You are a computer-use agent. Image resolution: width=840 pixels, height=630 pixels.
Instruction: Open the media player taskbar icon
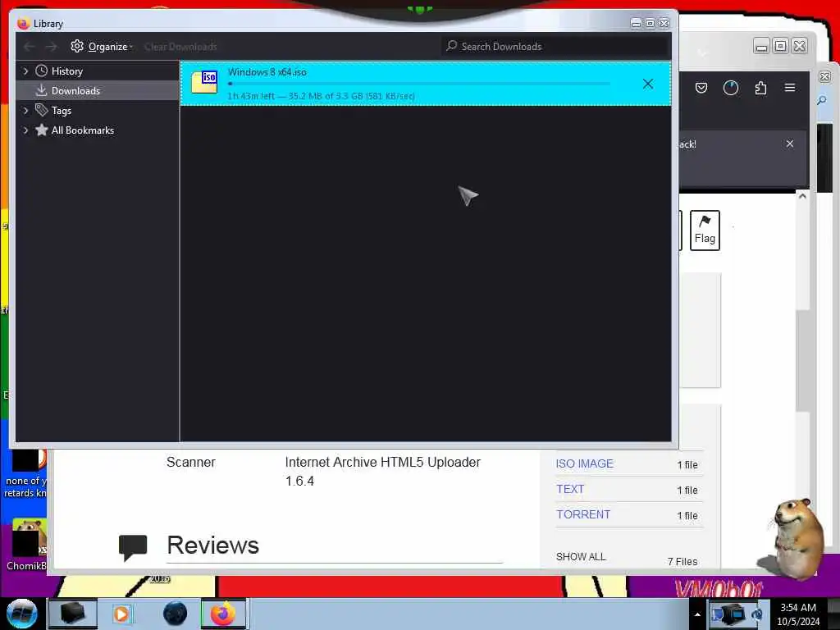coord(121,614)
